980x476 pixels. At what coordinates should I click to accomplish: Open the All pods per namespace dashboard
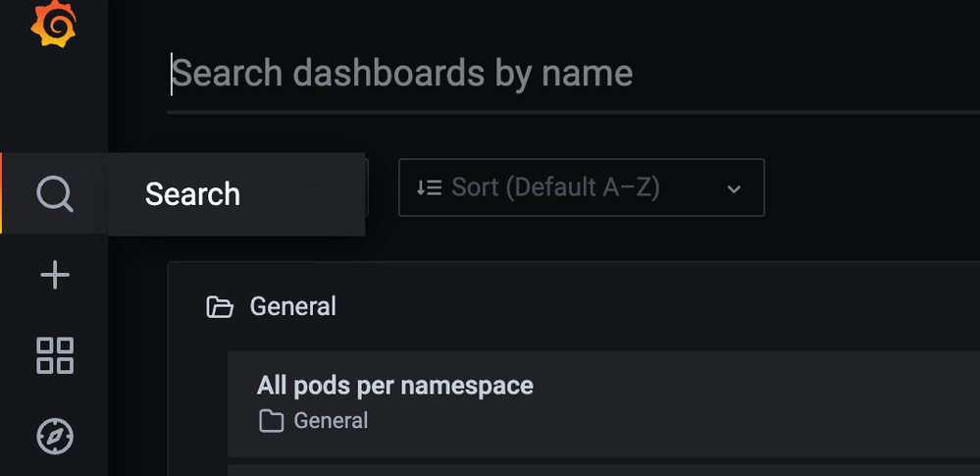click(395, 385)
